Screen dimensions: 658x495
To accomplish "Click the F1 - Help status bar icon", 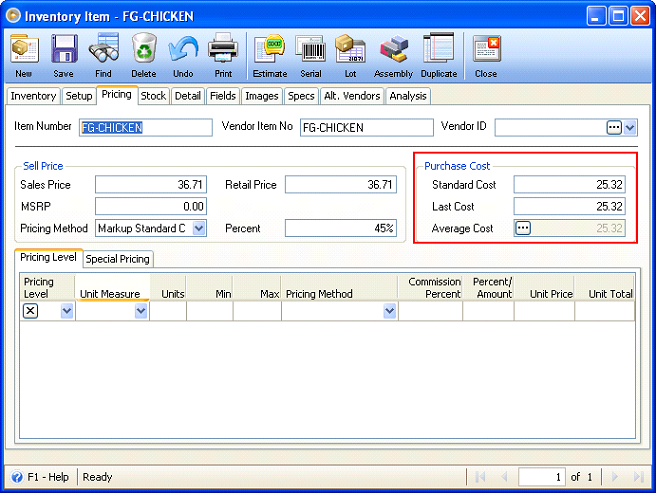I will tap(17, 477).
